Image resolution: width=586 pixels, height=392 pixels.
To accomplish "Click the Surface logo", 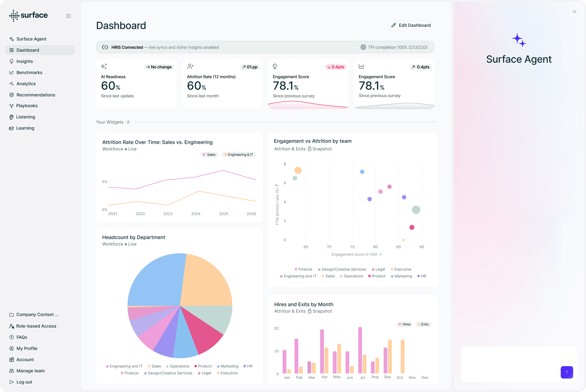I will click(x=28, y=15).
